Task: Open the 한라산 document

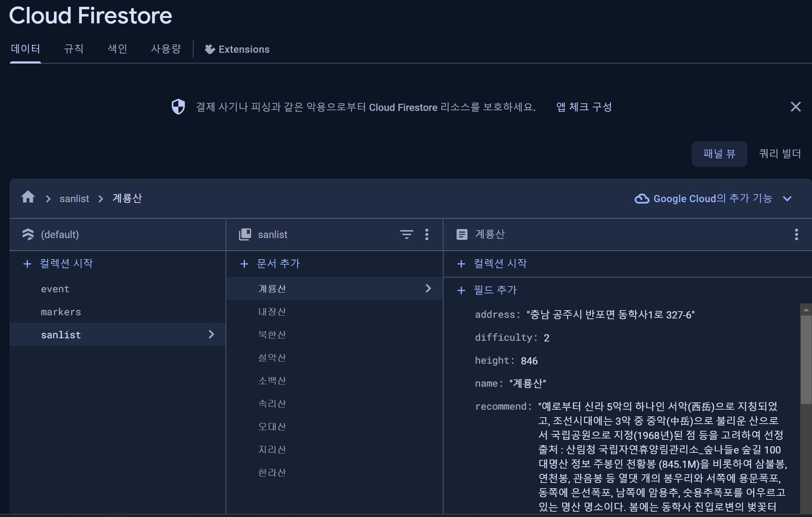Action: pos(334,472)
